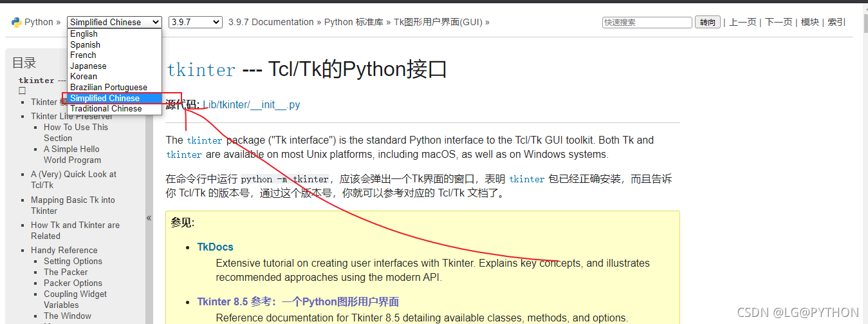The image size is (868, 324).
Task: Open A (Very) Quick Look at Tcl/Tk
Action: (73, 180)
